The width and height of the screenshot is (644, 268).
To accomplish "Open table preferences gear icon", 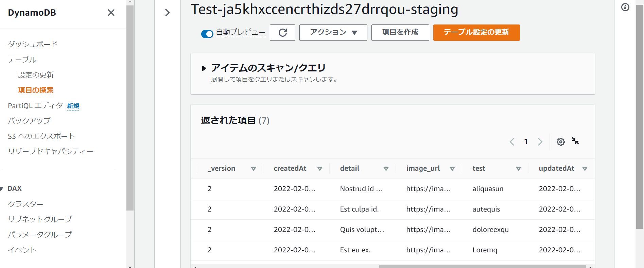I will [x=561, y=142].
